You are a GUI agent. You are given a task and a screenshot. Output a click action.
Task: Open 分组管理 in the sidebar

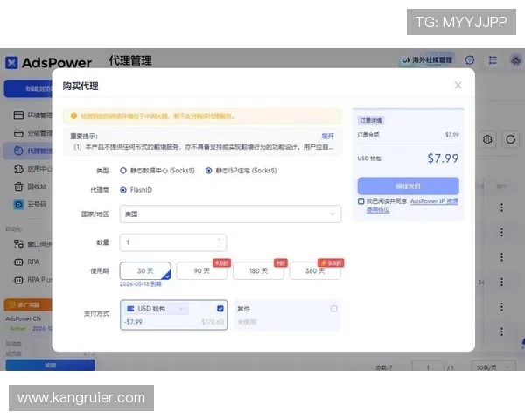[33, 133]
